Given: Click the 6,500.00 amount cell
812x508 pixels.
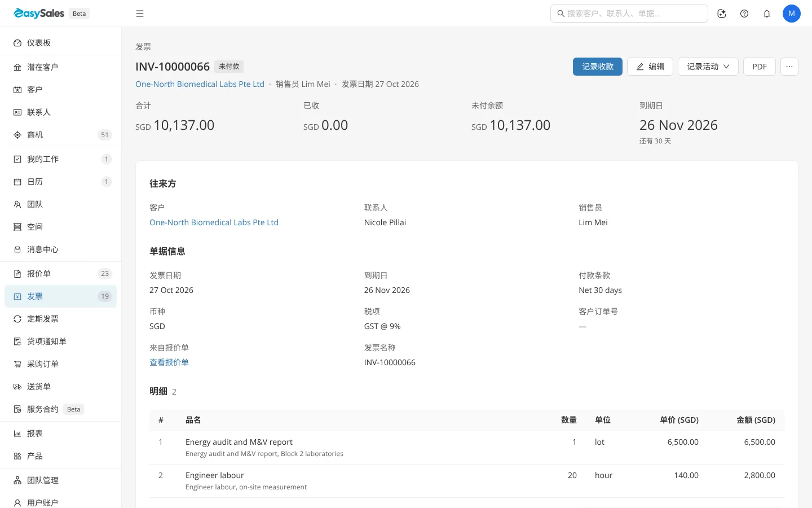Looking at the screenshot, I should coord(760,442).
